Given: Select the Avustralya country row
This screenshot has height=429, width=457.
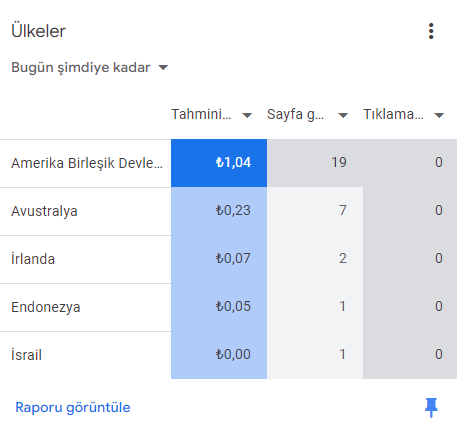Looking at the screenshot, I should [x=228, y=211].
